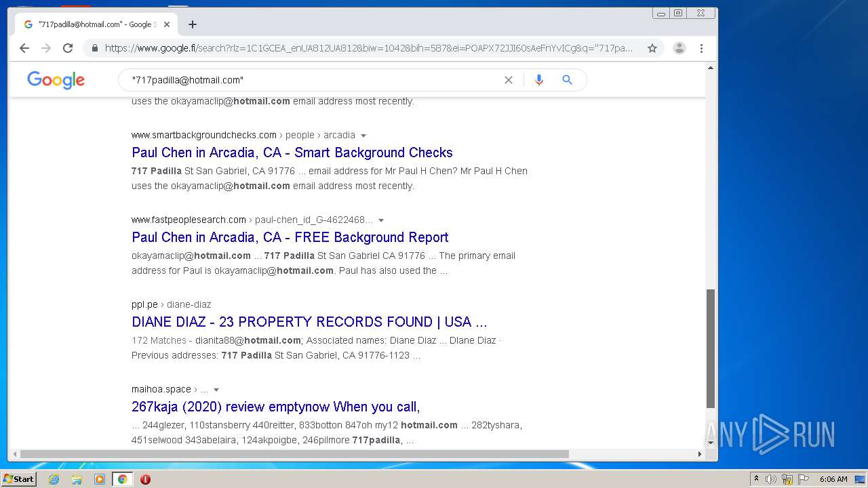Show hidden system tray icons

[x=756, y=479]
